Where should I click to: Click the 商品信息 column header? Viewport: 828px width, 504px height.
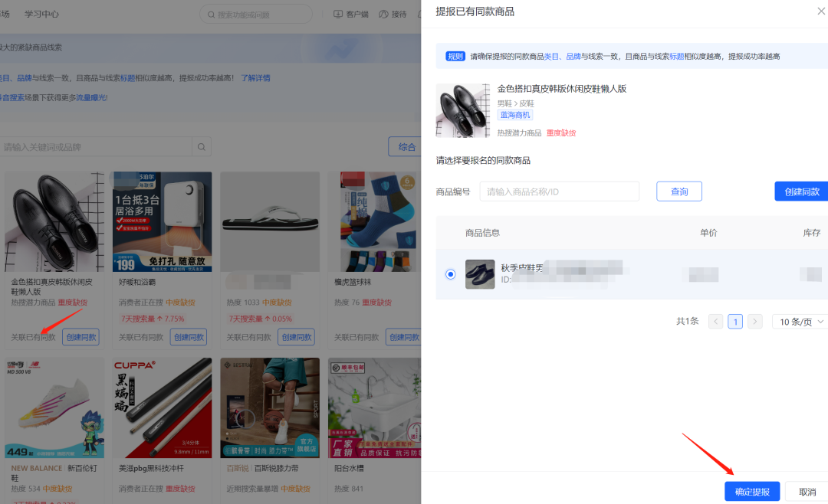click(x=482, y=232)
